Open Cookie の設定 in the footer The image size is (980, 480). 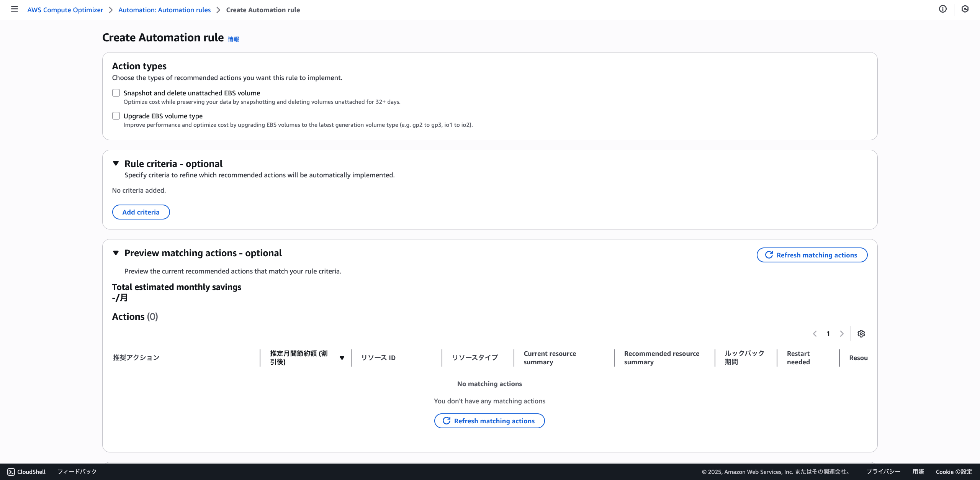coord(954,472)
